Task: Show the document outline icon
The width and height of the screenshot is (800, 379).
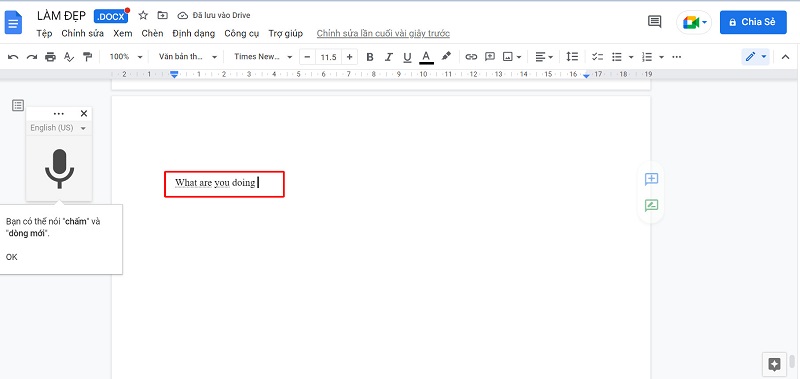Action: pos(18,105)
